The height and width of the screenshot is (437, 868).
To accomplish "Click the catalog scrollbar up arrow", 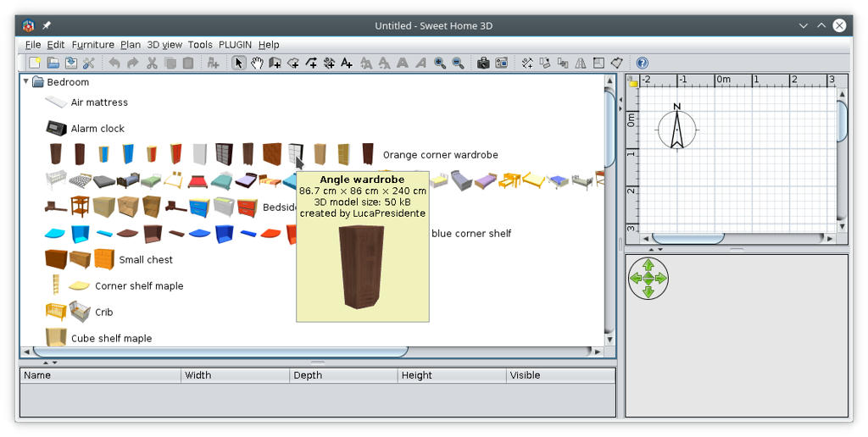I will (609, 80).
